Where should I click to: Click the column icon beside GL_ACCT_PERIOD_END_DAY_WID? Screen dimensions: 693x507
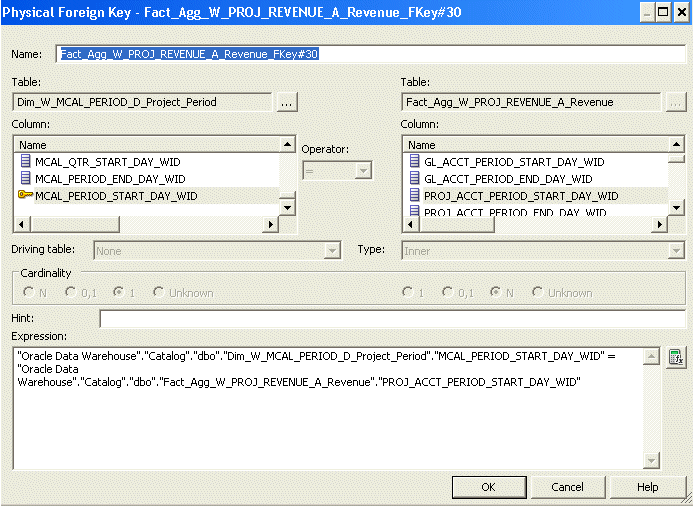click(414, 178)
